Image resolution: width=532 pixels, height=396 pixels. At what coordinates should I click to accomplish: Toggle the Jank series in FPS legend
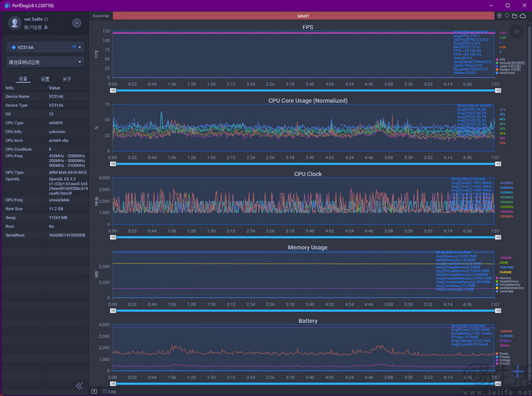pyautogui.click(x=508, y=66)
